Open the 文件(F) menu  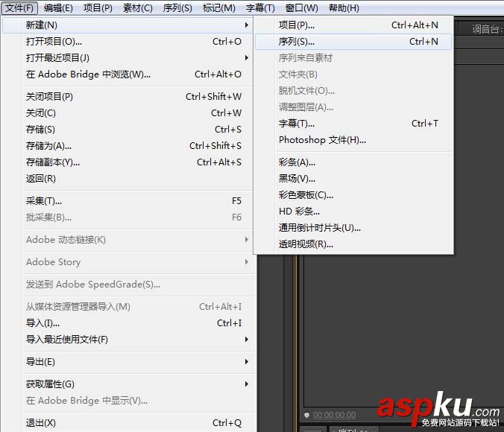19,7
